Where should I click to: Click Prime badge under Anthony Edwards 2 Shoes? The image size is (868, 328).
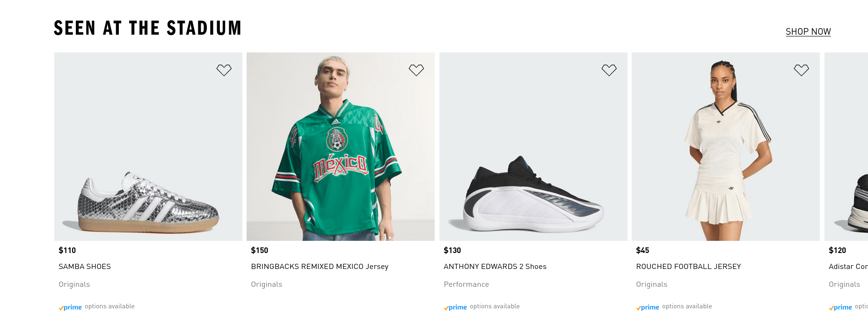coord(455,307)
